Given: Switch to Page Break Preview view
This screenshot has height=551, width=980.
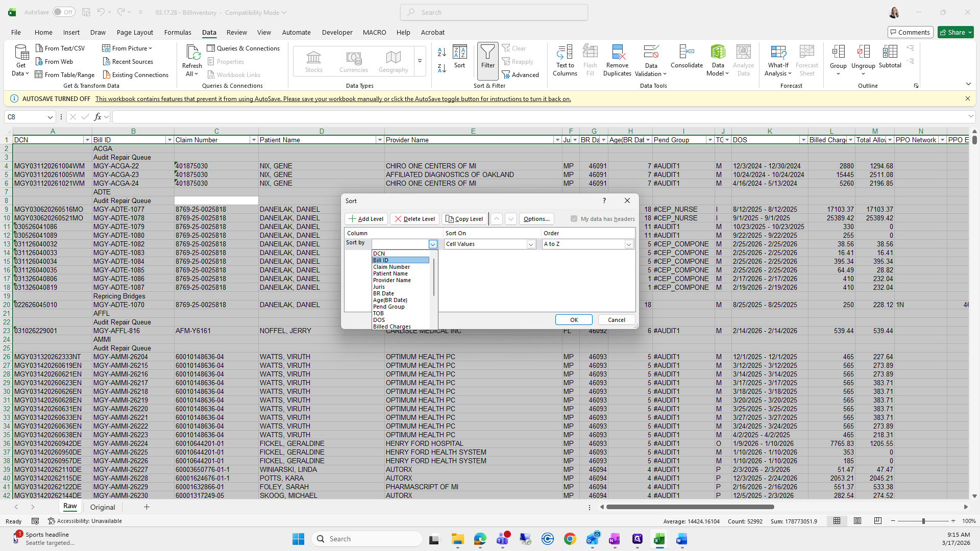Looking at the screenshot, I should 877,521.
